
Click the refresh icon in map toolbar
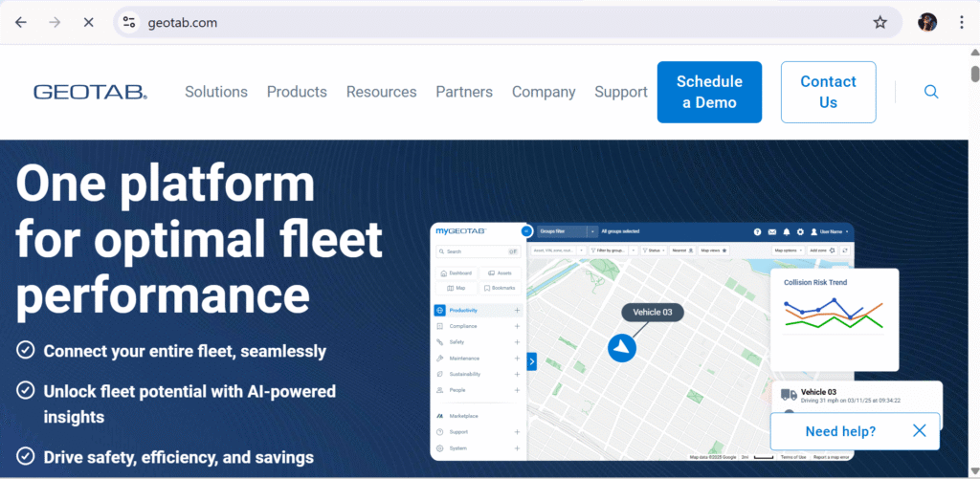coord(845,250)
